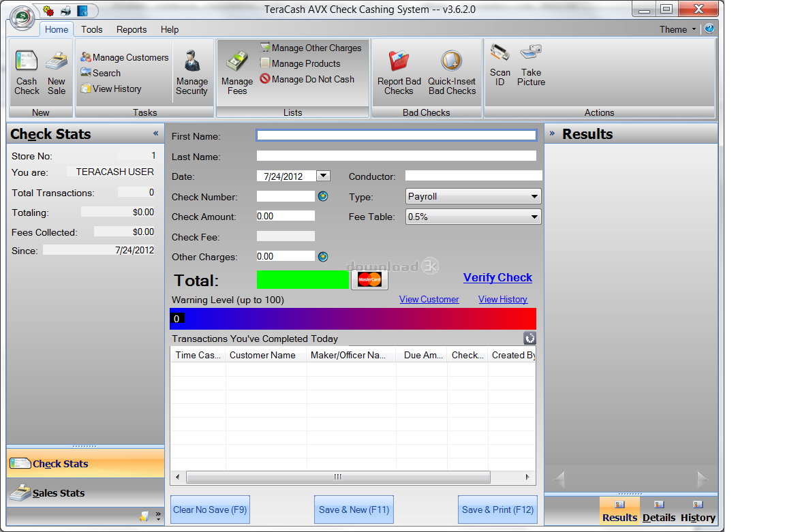Select the Results tab at the bottom right

[x=619, y=510]
